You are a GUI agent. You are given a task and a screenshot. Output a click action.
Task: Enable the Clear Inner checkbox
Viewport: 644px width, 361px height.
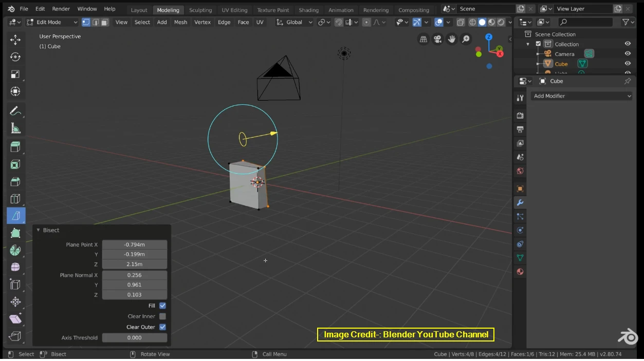(162, 316)
